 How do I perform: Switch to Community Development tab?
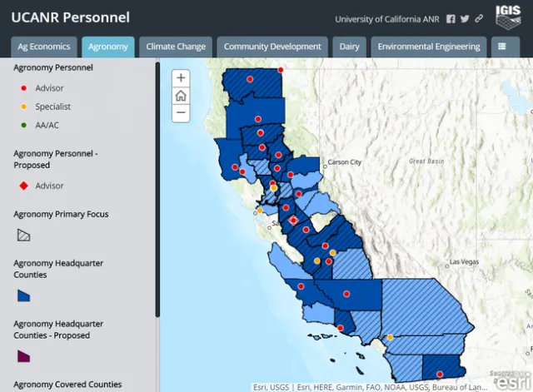tap(272, 47)
